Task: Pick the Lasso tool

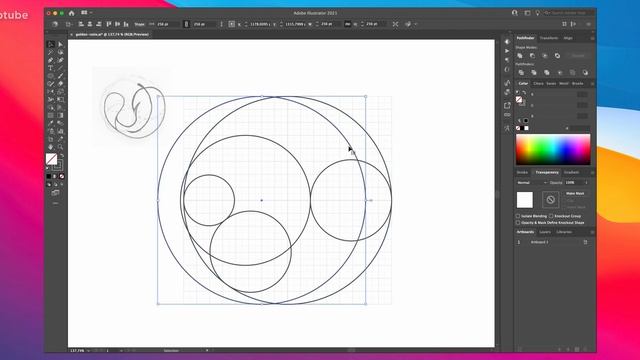Action: point(60,52)
